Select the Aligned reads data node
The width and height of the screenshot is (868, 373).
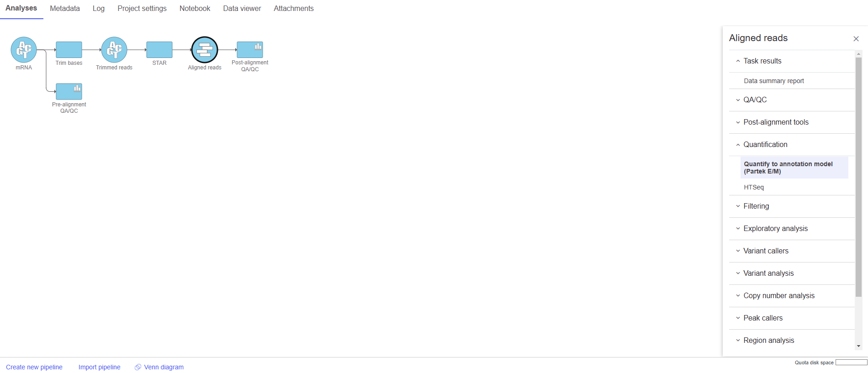204,50
